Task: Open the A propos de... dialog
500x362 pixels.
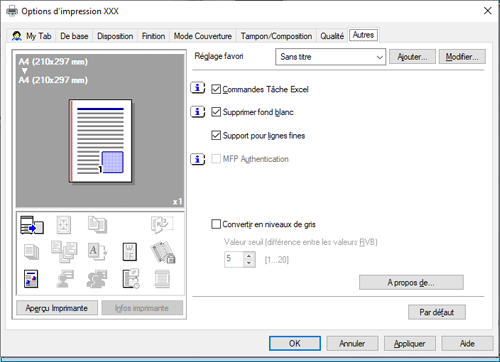Action: coord(411,283)
